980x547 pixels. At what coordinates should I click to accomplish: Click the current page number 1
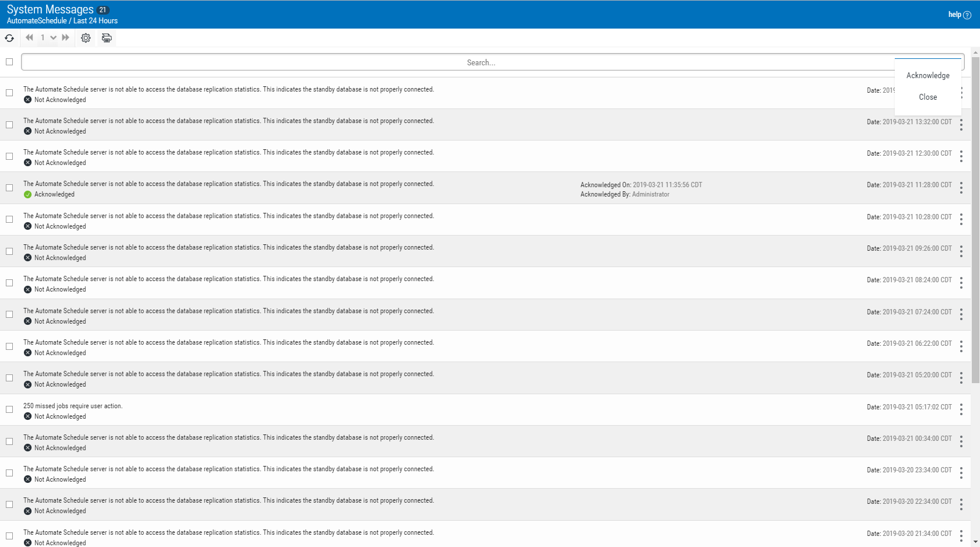[43, 37]
